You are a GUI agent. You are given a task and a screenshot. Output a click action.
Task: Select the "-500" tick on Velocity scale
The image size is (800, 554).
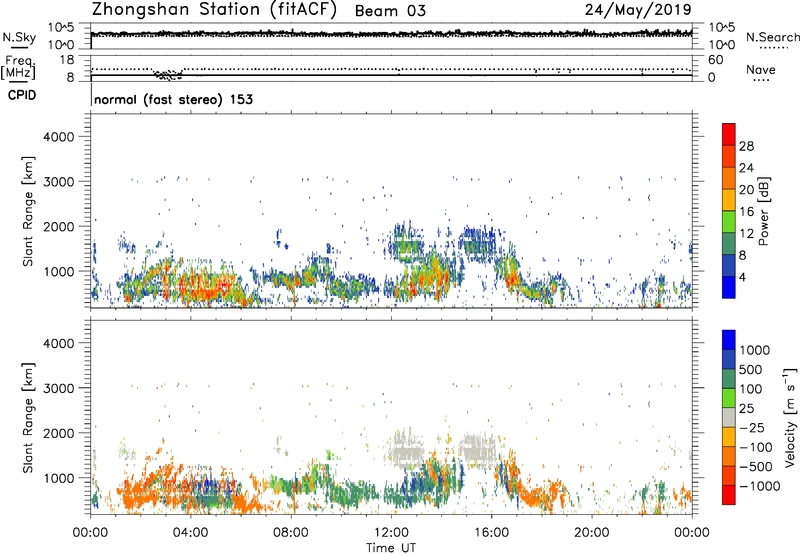[x=756, y=467]
